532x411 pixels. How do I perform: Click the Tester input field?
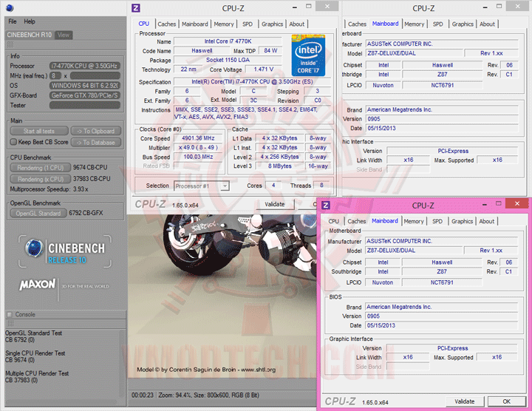(x=85, y=105)
